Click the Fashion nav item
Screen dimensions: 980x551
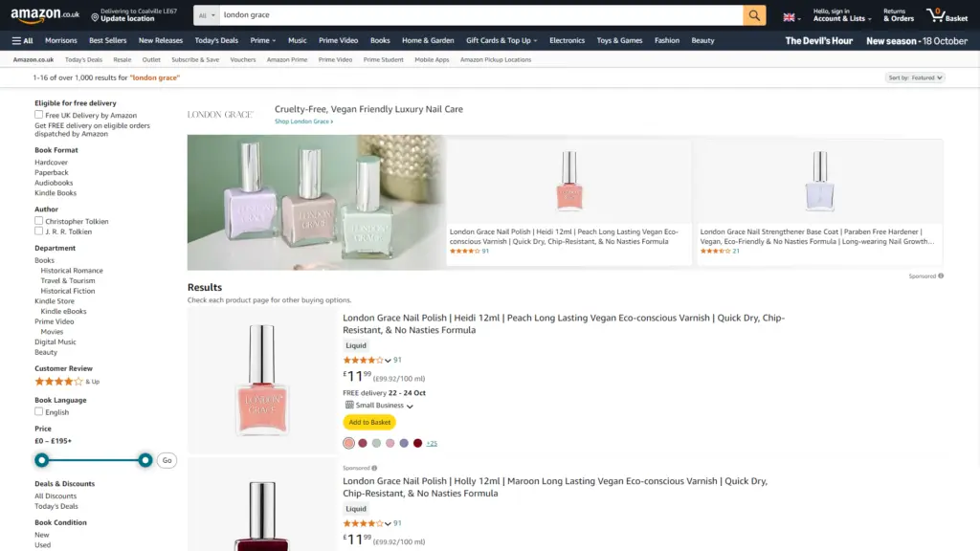point(667,40)
